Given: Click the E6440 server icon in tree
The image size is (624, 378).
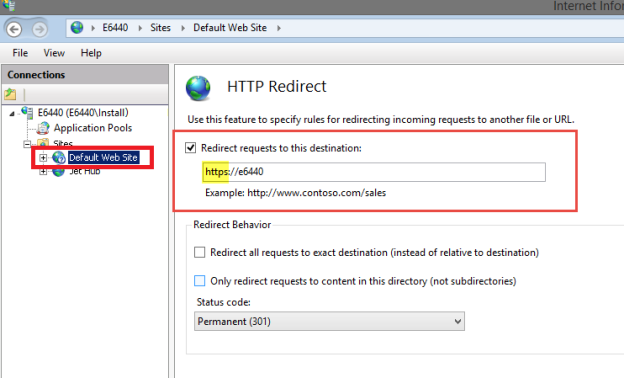Looking at the screenshot, I should coord(27,113).
